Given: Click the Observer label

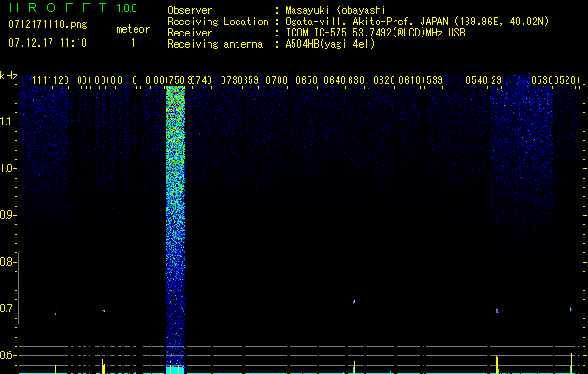Looking at the screenshot, I should pyautogui.click(x=190, y=10).
